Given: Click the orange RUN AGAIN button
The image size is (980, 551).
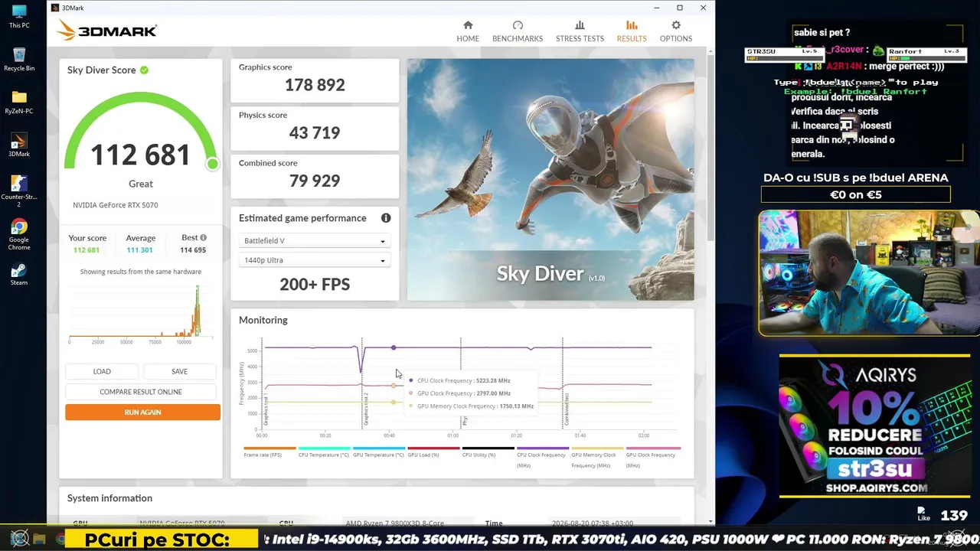Looking at the screenshot, I should click(142, 412).
